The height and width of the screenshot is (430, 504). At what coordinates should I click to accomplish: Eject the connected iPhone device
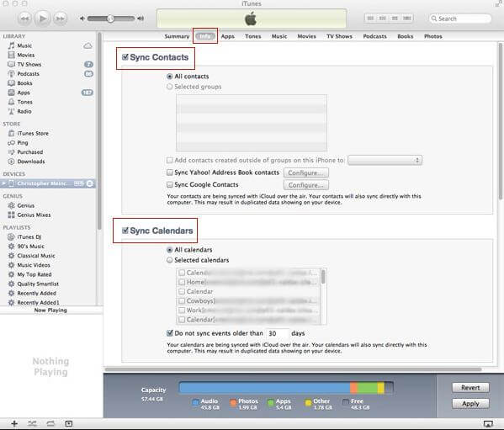pos(90,183)
